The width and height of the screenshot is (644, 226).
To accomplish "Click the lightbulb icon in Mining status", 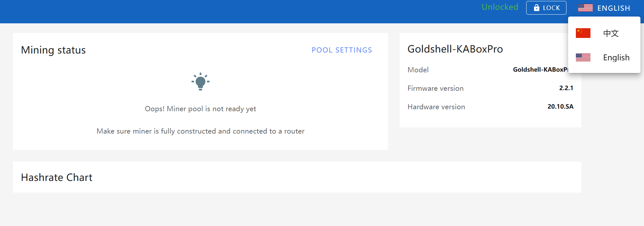I will click(x=200, y=81).
